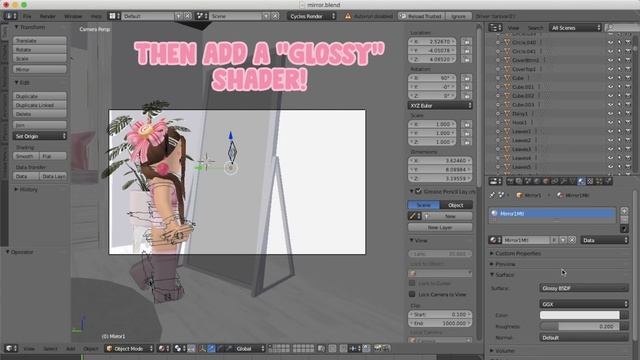Click the Delete button in Edit section
This screenshot has width=640, height=360.
coord(40,114)
